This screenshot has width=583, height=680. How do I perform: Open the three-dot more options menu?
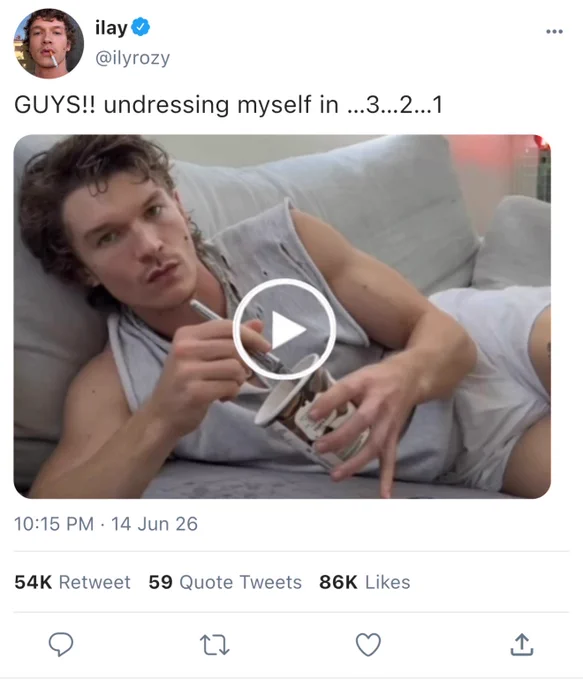click(554, 31)
